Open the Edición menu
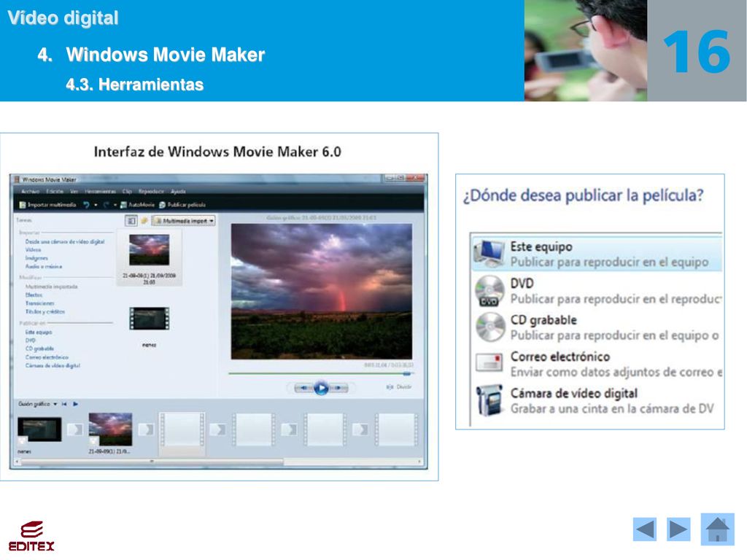This screenshot has width=747, height=560. pyautogui.click(x=55, y=192)
